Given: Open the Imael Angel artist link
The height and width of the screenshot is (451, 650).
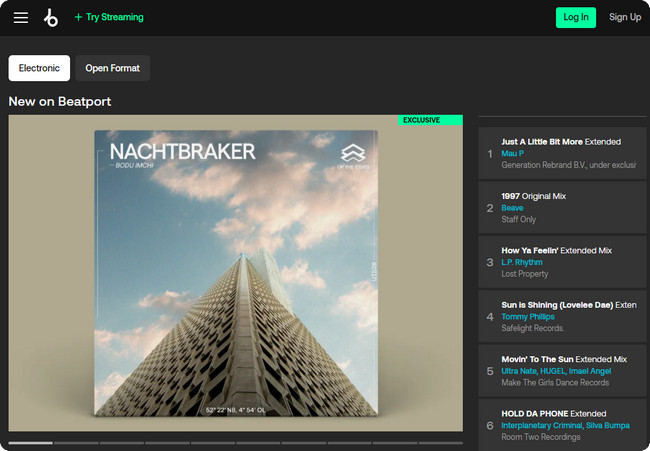Looking at the screenshot, I should 589,371.
